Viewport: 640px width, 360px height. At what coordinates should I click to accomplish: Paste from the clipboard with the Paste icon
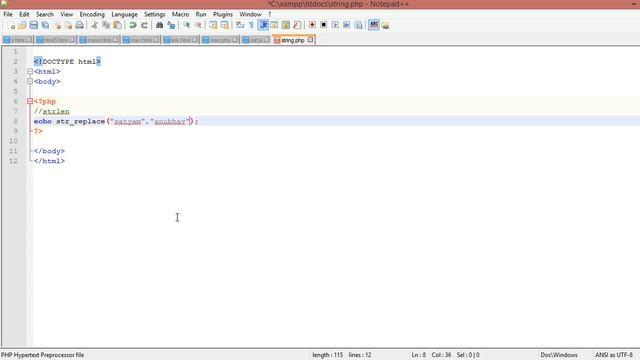click(x=118, y=25)
